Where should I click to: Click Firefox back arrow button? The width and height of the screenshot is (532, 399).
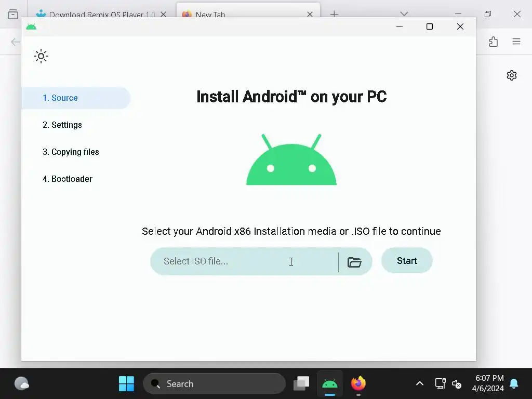[x=15, y=42]
